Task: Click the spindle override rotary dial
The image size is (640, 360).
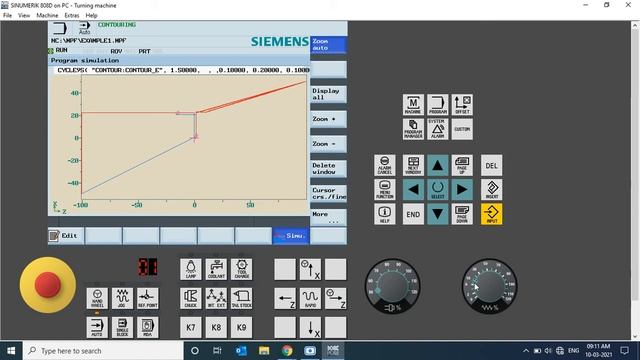Action: click(x=392, y=286)
